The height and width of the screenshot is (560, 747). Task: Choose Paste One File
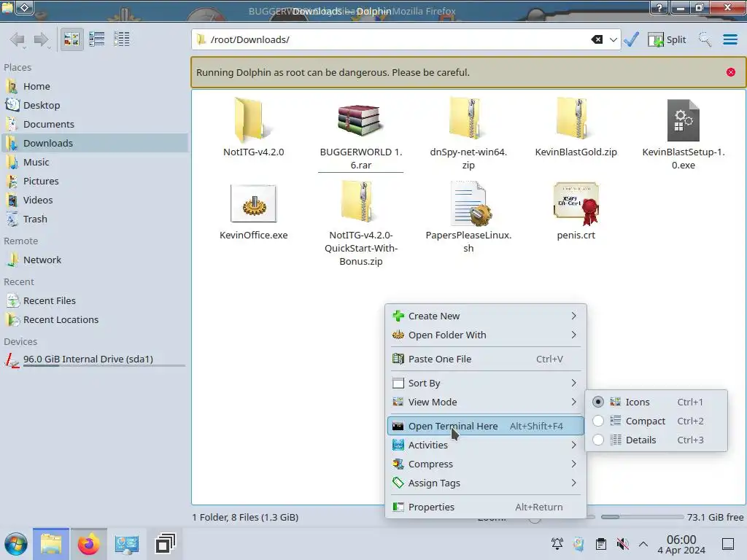click(485, 359)
